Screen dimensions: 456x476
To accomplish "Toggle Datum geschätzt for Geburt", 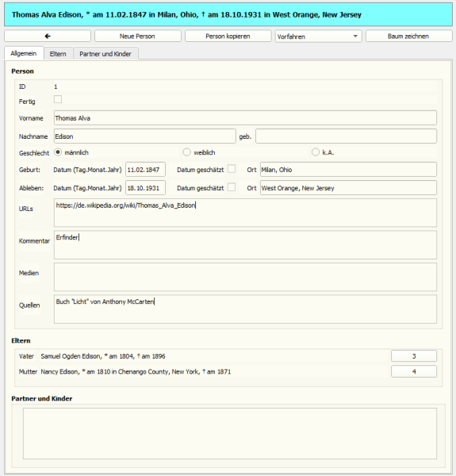I will tap(232, 169).
